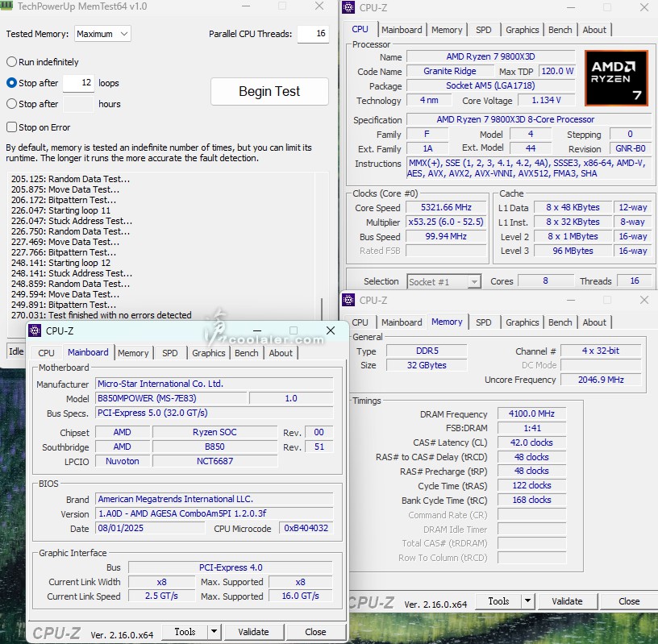Click the AMD Ryzen 7 logo
The height and width of the screenshot is (644, 658).
point(616,78)
